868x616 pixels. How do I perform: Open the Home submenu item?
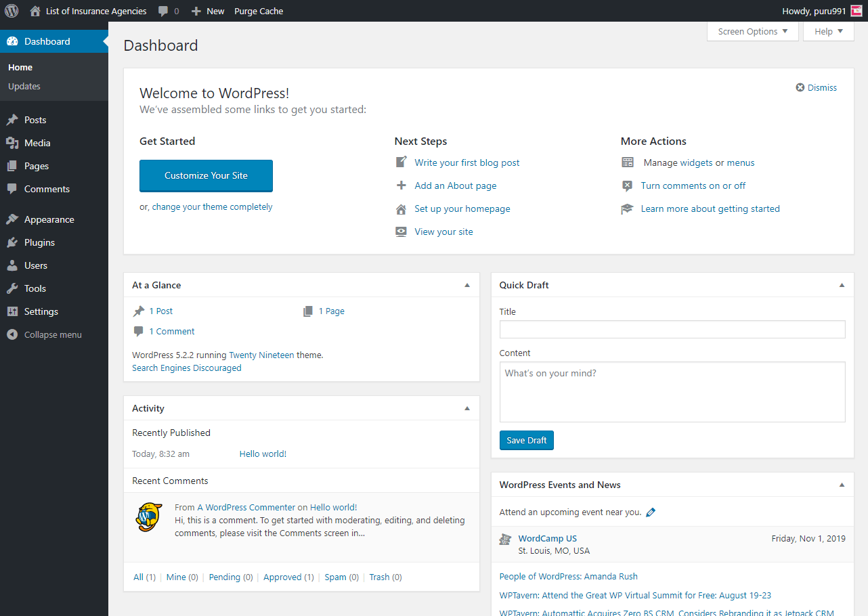(20, 67)
